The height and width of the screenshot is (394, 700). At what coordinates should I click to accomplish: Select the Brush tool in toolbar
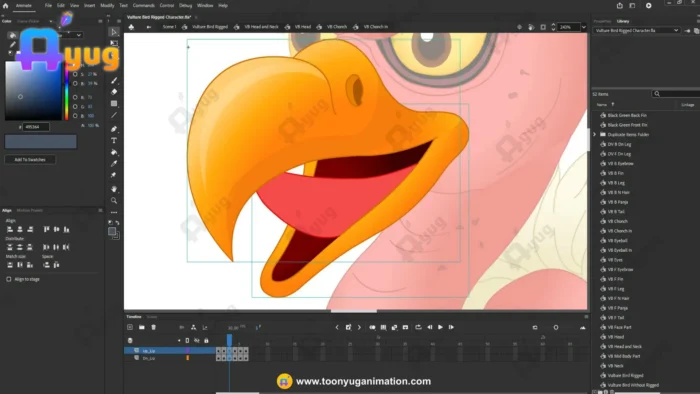click(114, 80)
